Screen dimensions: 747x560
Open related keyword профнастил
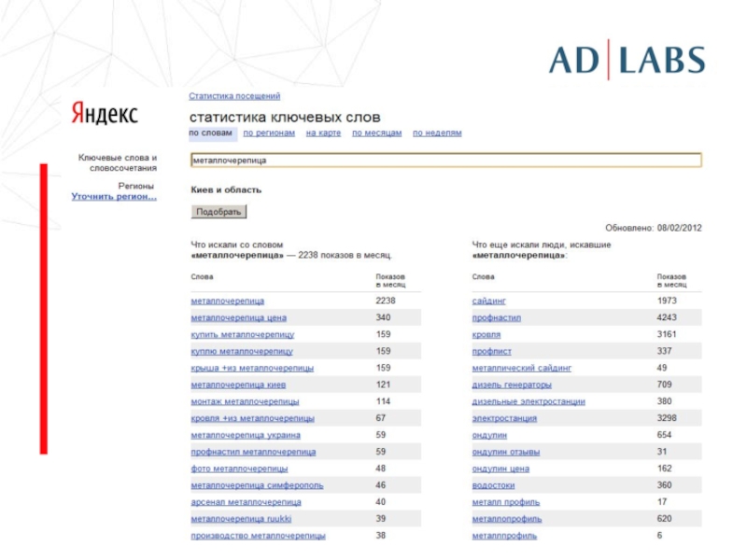pyautogui.click(x=497, y=317)
